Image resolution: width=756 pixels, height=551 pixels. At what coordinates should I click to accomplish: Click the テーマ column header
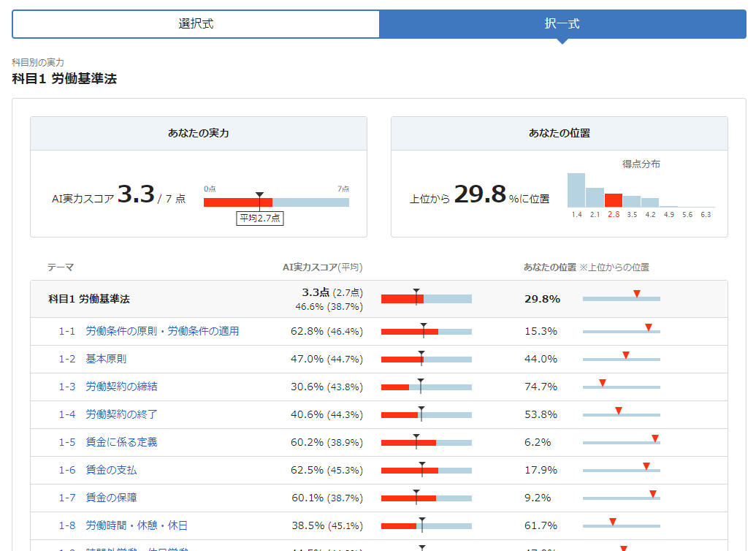point(61,267)
